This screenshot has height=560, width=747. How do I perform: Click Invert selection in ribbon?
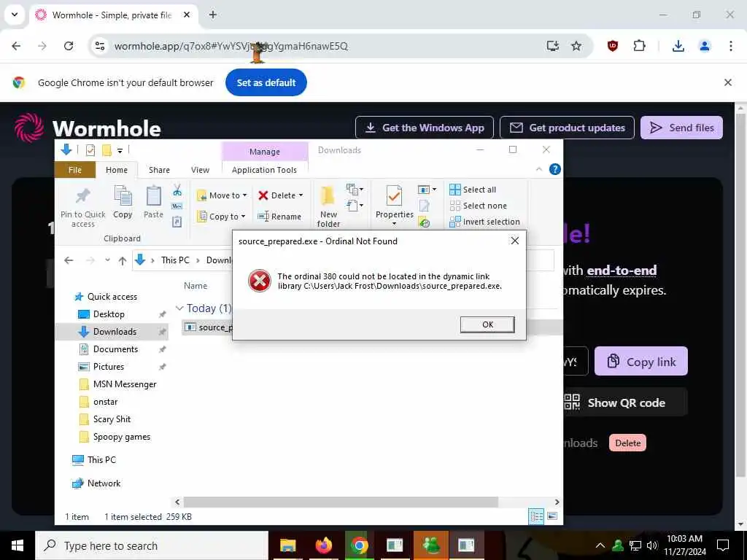click(x=484, y=222)
